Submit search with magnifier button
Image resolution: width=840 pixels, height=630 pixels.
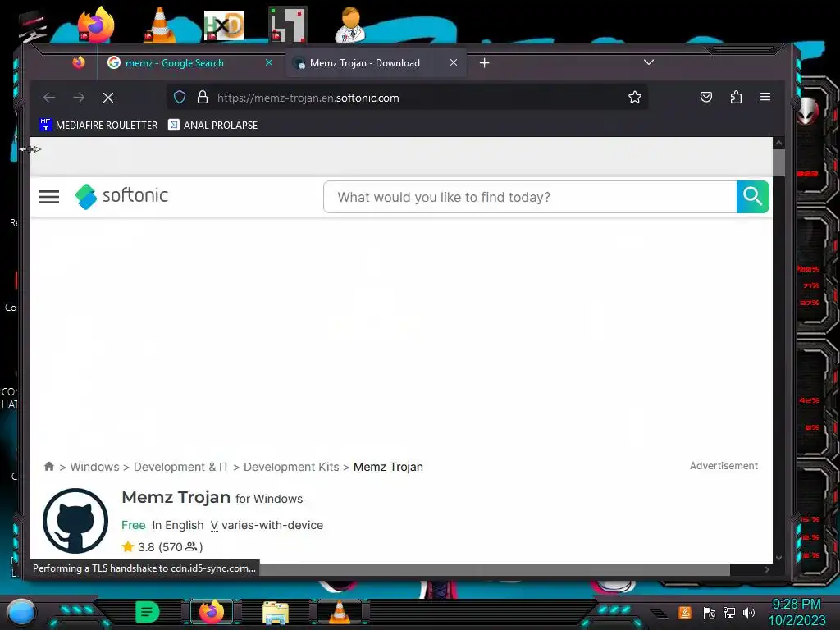click(x=753, y=197)
